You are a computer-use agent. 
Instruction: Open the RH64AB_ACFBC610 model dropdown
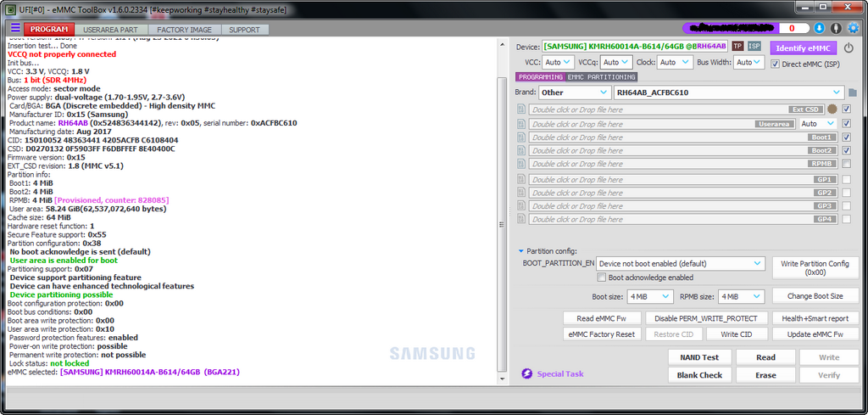pos(729,93)
